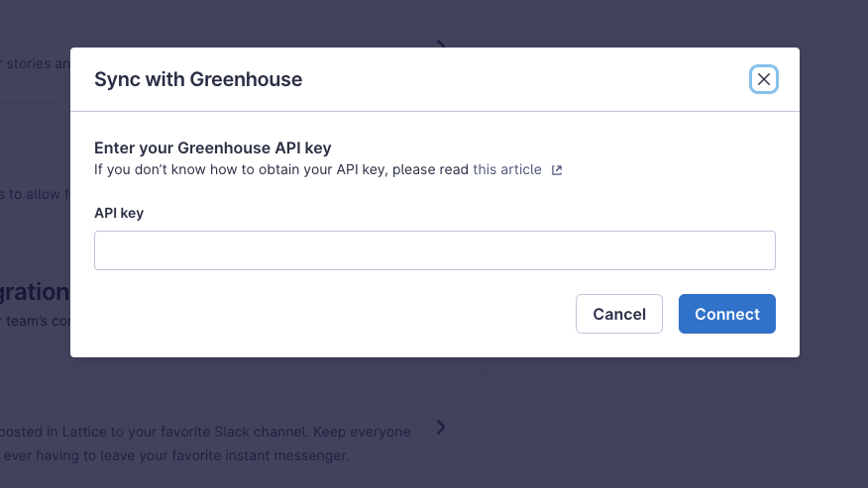Focus the API key input field
The image size is (868, 488).
[x=435, y=250]
